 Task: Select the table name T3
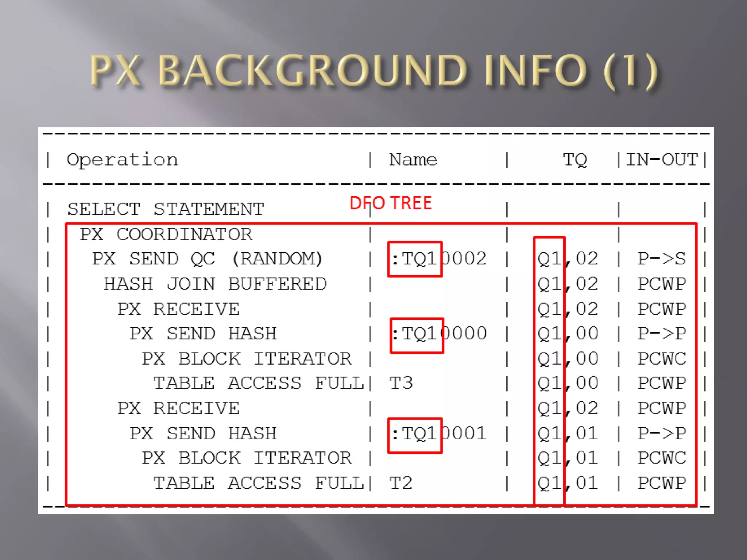[401, 383]
